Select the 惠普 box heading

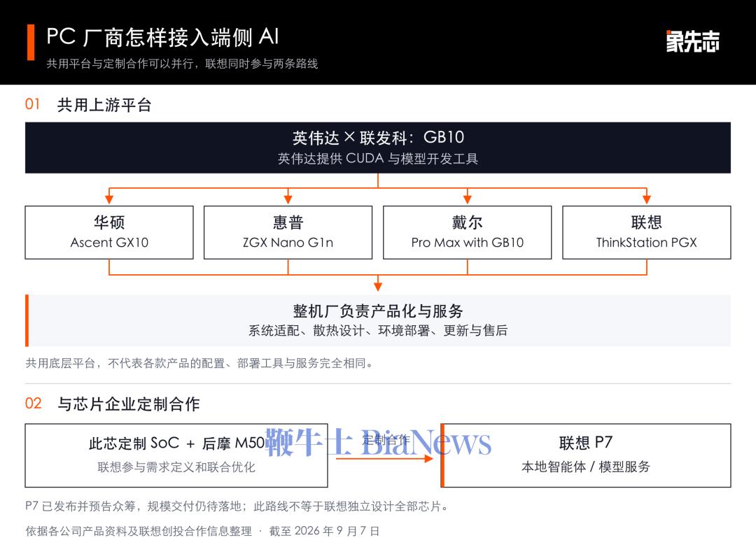(288, 222)
